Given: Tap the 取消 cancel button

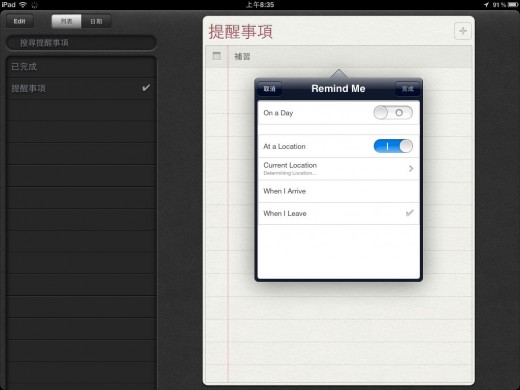Looking at the screenshot, I should click(x=269, y=89).
